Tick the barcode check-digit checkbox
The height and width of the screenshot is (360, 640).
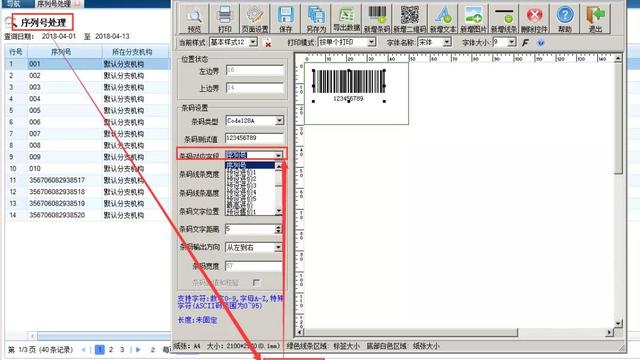(256, 282)
